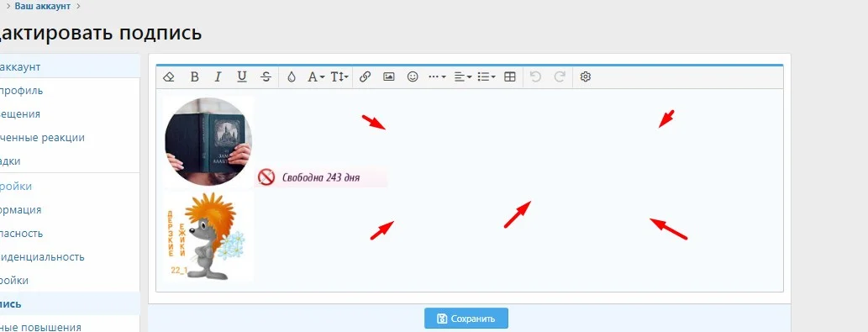Viewport: 868px width, 332px height.
Task: Open the text color droplet picker
Action: (x=292, y=77)
